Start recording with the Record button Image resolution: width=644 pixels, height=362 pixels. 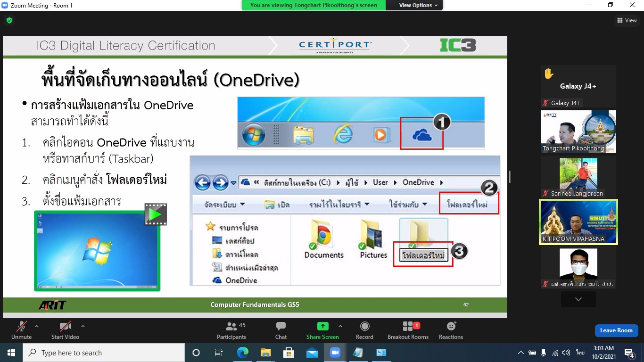pyautogui.click(x=364, y=330)
